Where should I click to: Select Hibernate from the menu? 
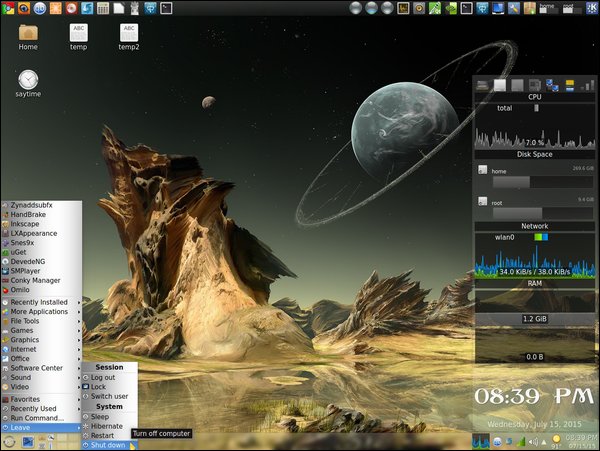point(109,426)
